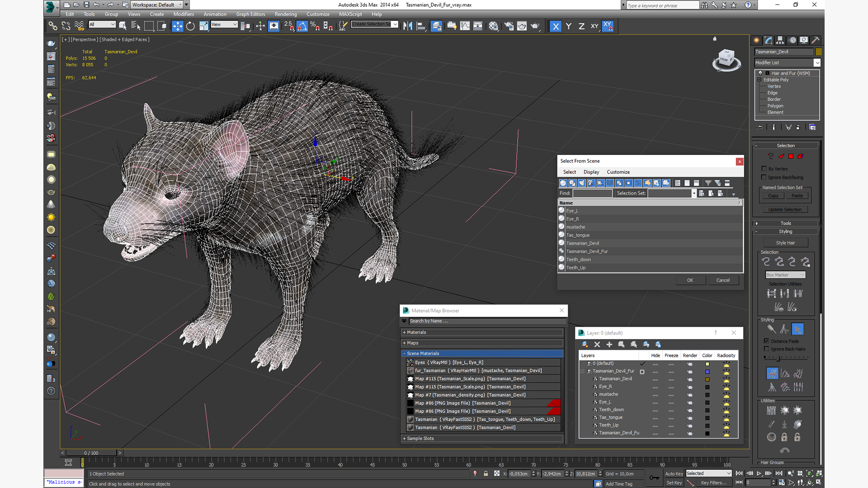Open the MAXScript menu
868x488 pixels.
click(350, 14)
